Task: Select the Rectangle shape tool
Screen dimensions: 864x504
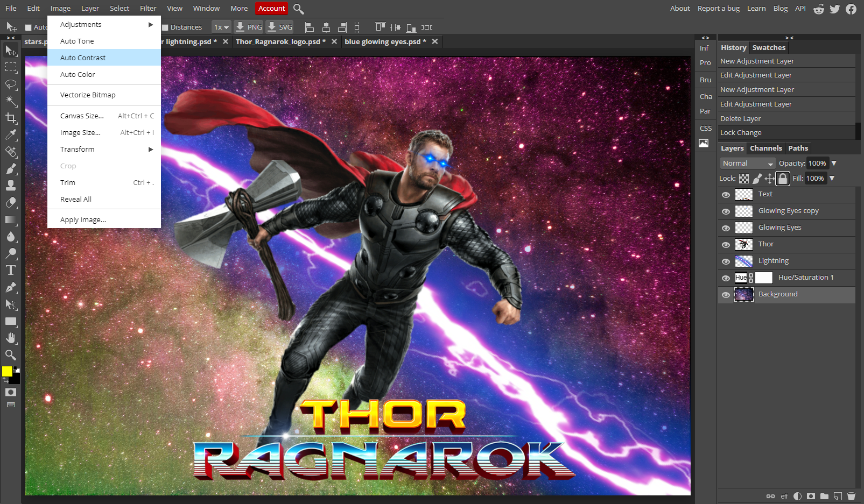Action: [11, 321]
